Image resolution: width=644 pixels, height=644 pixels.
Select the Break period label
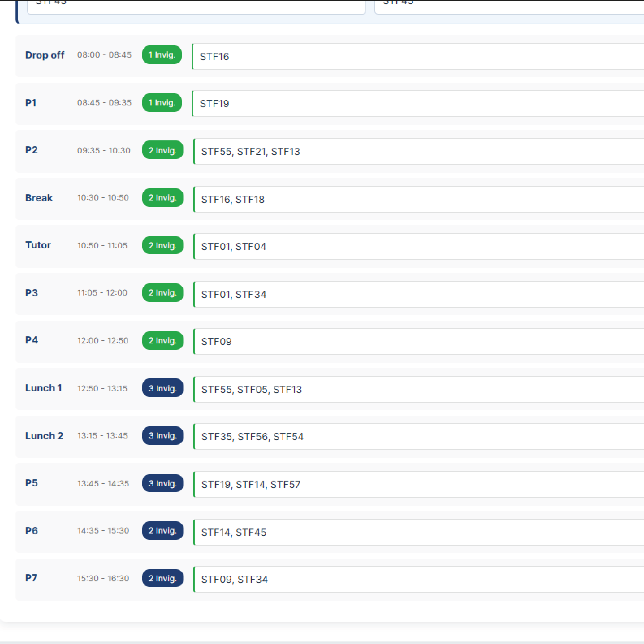pos(39,198)
